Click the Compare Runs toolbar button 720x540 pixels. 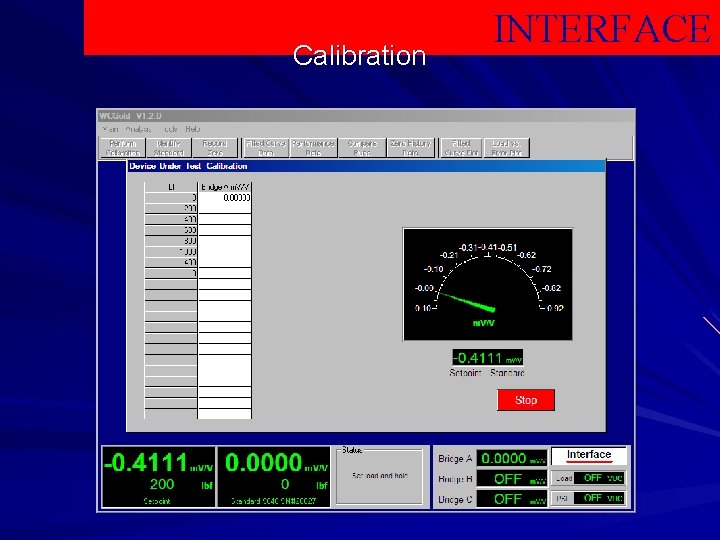click(x=362, y=148)
